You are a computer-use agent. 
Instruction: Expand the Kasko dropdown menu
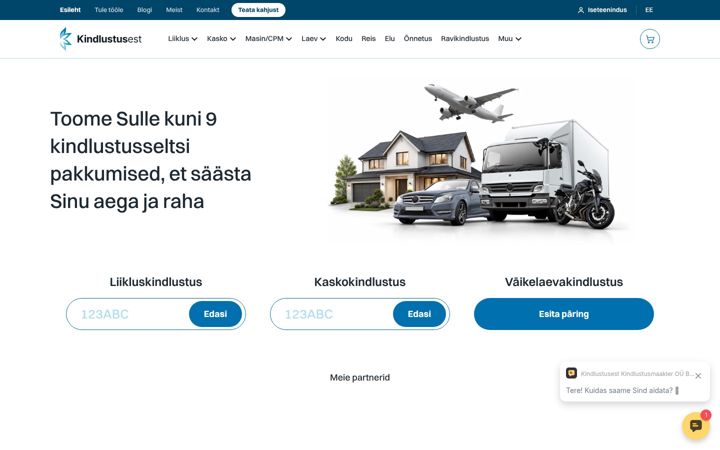221,39
